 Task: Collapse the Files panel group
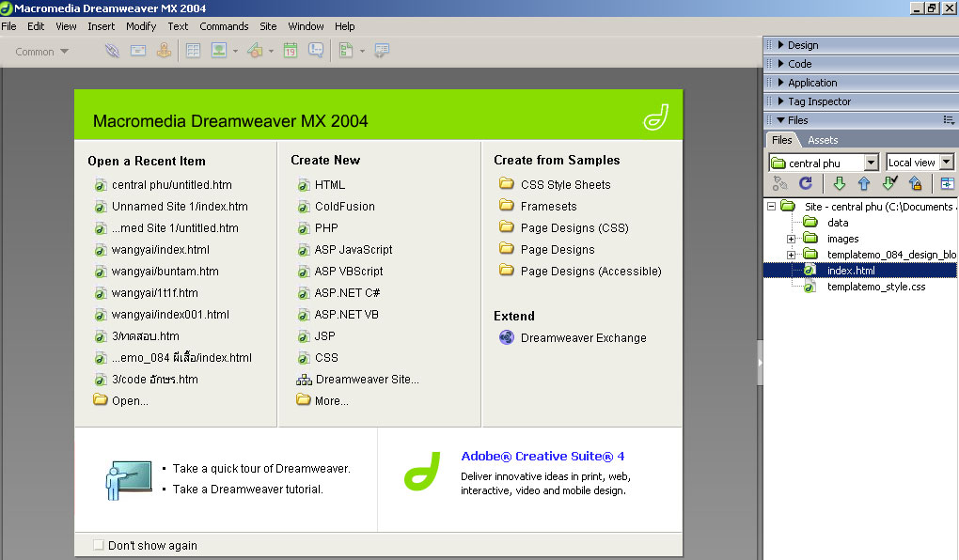780,120
